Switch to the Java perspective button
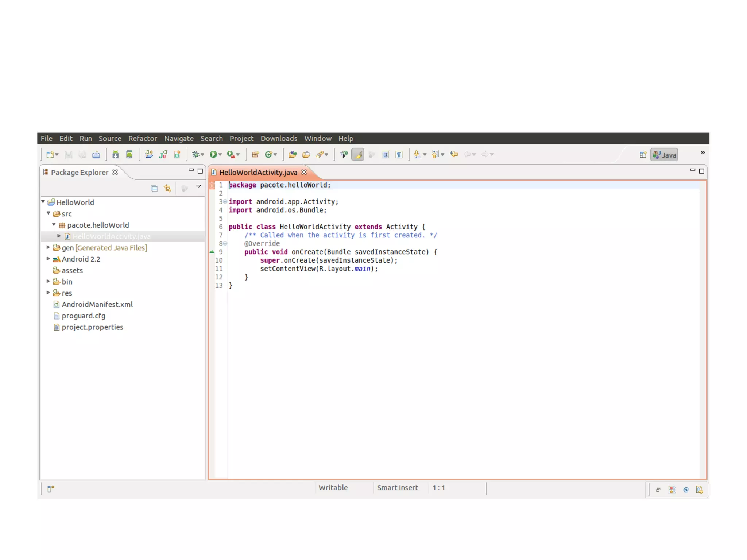The height and width of the screenshot is (560, 747). 664,155
